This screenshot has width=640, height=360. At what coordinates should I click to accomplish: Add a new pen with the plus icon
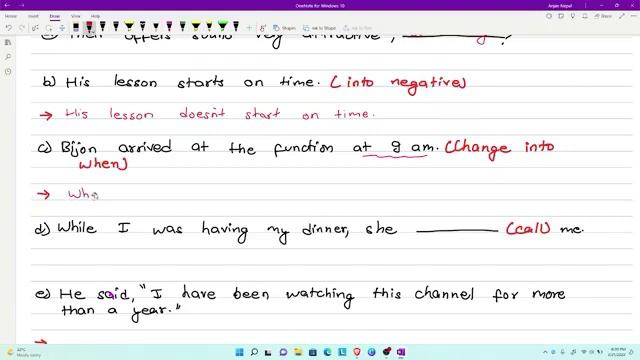click(x=249, y=28)
